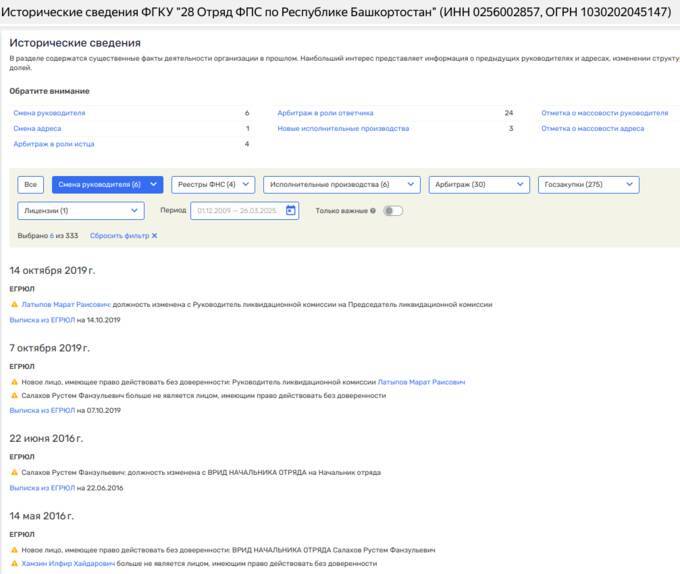Click the warning icon beside the Новое лицо Руководитель ликвидационной комиссии entry
The height and width of the screenshot is (574, 680).
14,382
